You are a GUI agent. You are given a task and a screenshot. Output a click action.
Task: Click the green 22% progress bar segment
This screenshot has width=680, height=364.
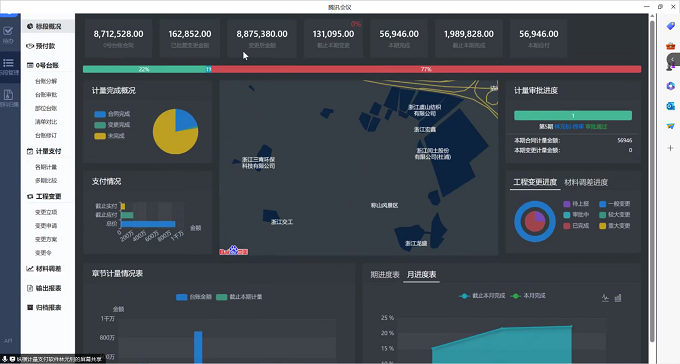pos(144,69)
